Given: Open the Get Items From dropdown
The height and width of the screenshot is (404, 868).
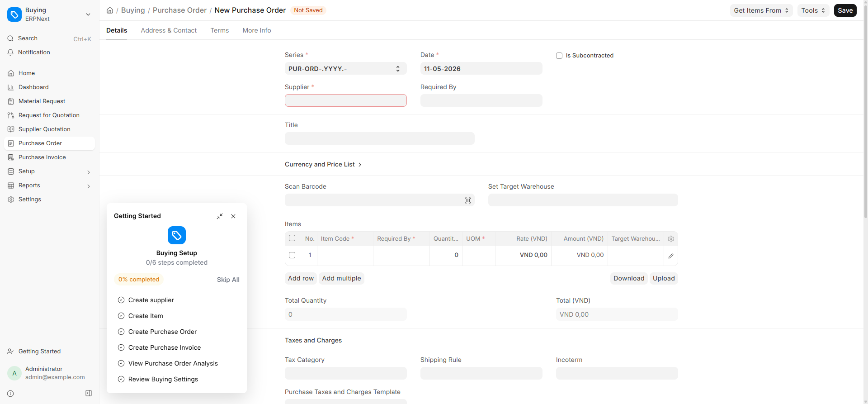Looking at the screenshot, I should click(761, 10).
